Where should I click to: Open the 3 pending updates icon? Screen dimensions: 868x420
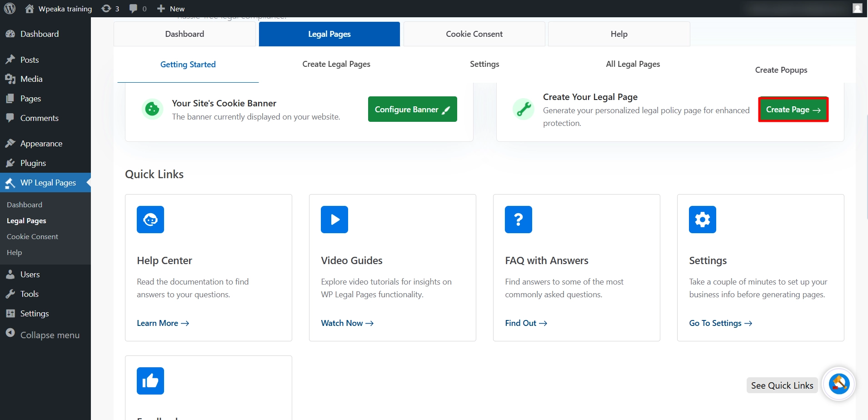click(x=106, y=9)
